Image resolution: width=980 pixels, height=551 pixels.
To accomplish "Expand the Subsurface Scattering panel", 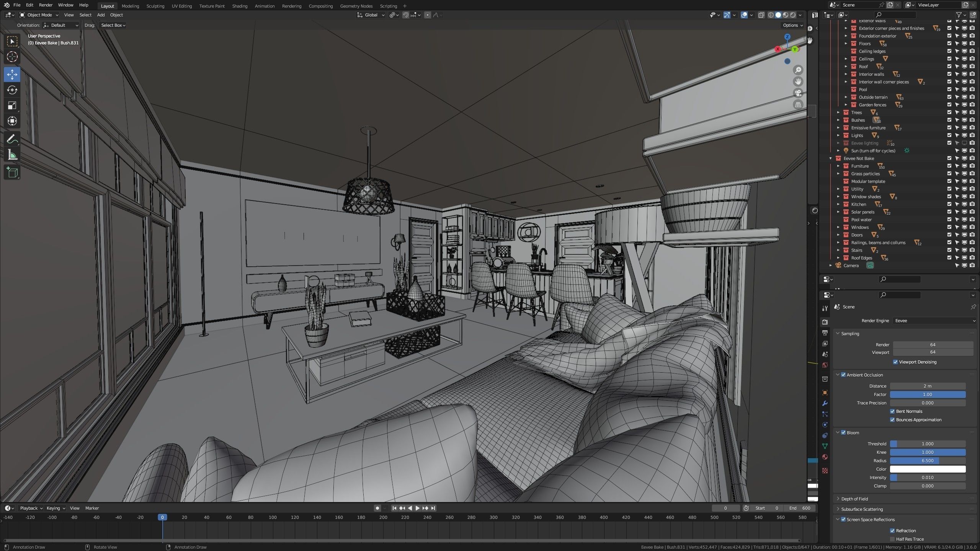I will (862, 509).
